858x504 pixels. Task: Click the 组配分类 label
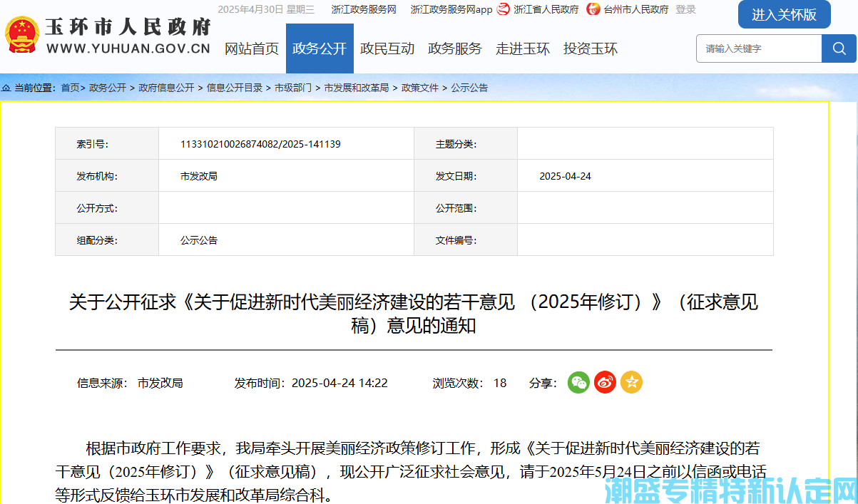[97, 240]
